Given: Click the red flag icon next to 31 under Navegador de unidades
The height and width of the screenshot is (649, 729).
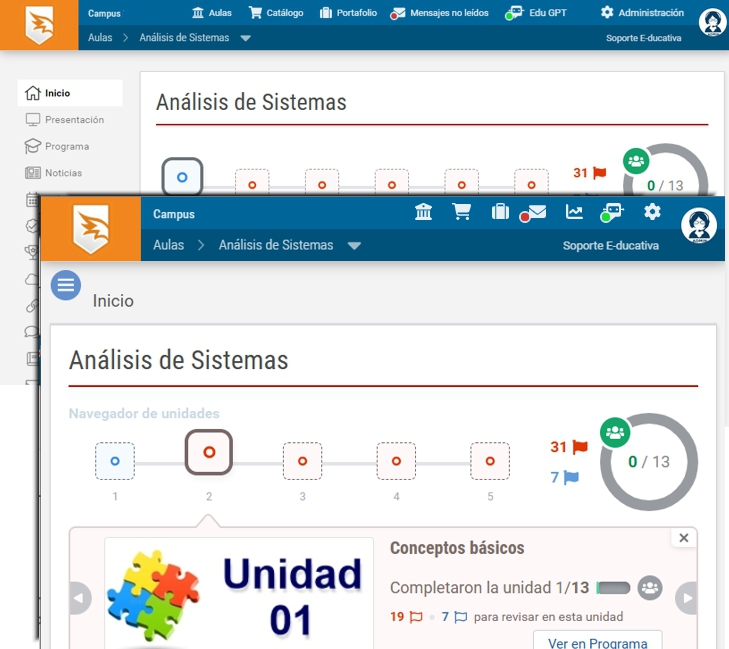Looking at the screenshot, I should click(580, 447).
